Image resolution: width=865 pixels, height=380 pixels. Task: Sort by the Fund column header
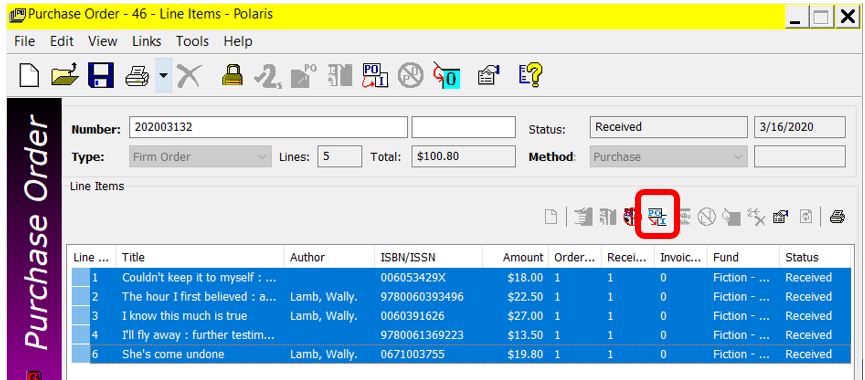tap(743, 257)
